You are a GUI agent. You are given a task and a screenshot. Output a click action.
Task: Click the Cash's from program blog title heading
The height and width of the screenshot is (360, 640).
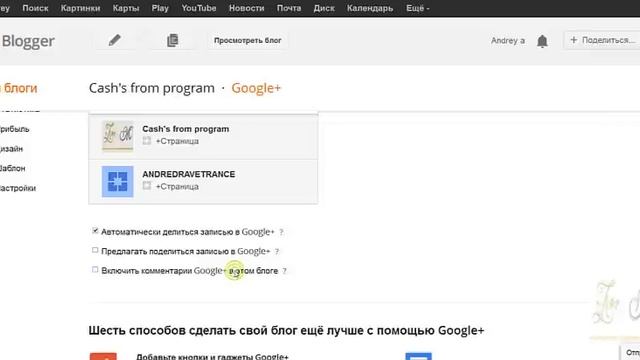(152, 88)
